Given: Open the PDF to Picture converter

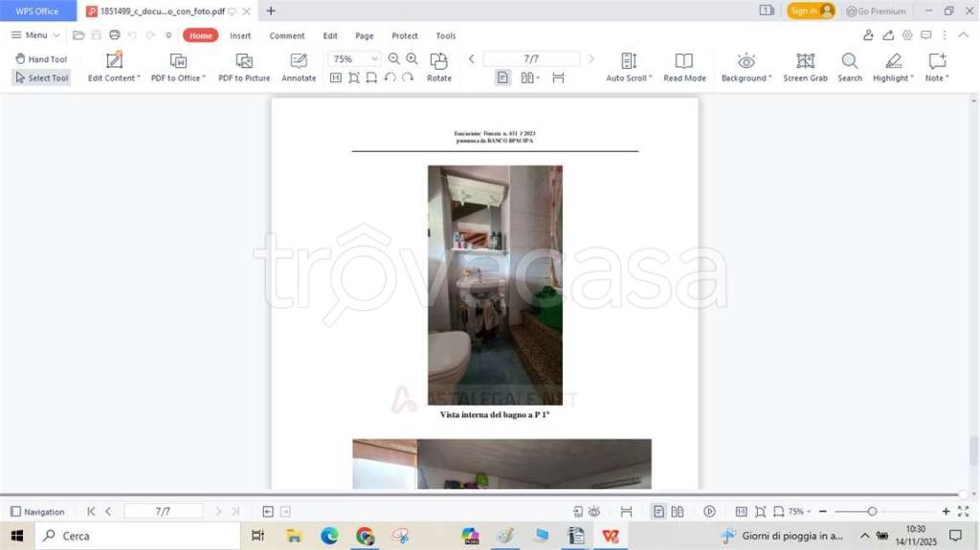Looking at the screenshot, I should click(x=244, y=61).
